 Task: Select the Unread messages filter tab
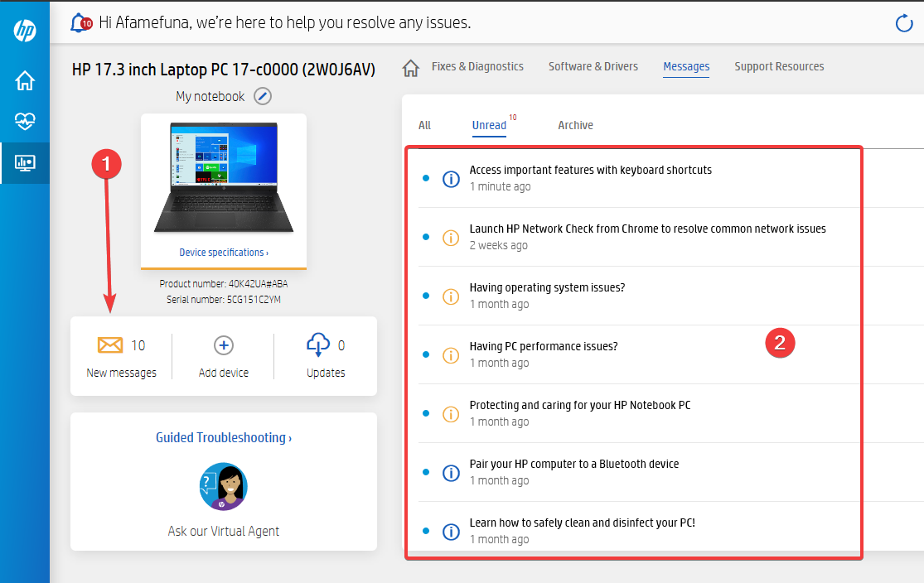pyautogui.click(x=489, y=125)
